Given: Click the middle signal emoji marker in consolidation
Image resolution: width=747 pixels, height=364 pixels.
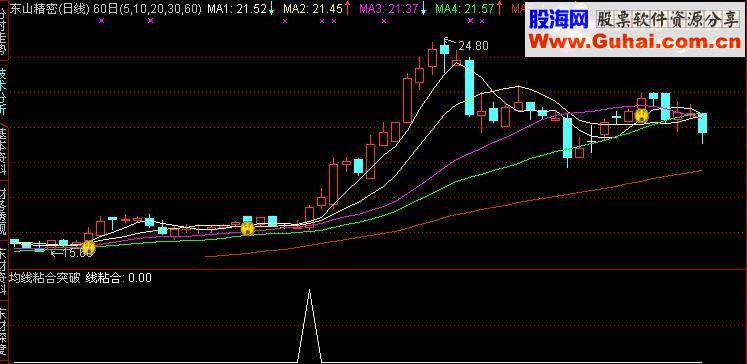Looking at the screenshot, I should pyautogui.click(x=247, y=229).
